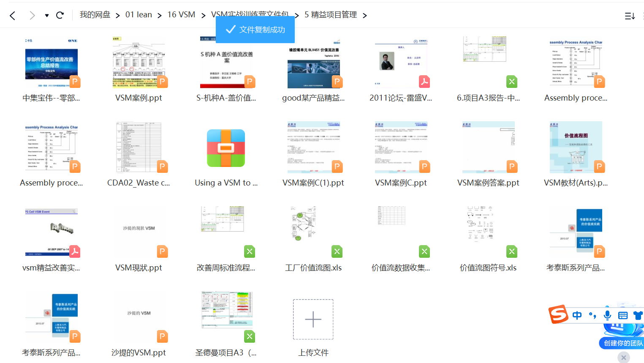Toggle the Sogou 中 Chinese input mode
The width and height of the screenshot is (644, 363).
point(577,315)
